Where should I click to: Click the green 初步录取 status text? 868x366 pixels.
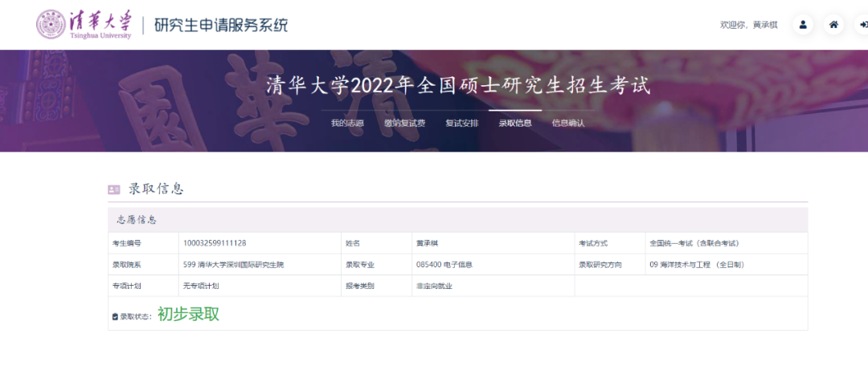point(188,314)
